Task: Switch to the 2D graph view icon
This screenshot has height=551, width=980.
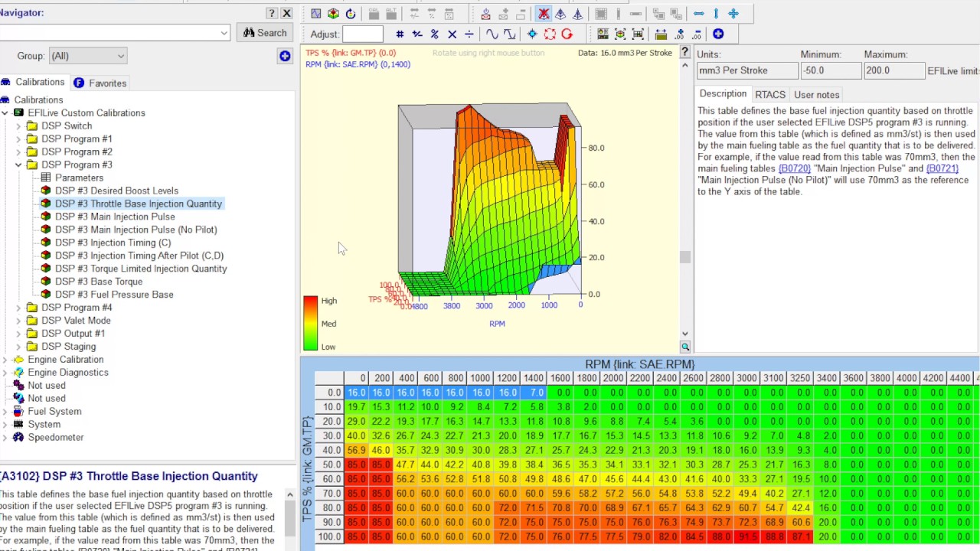Action: 316,14
